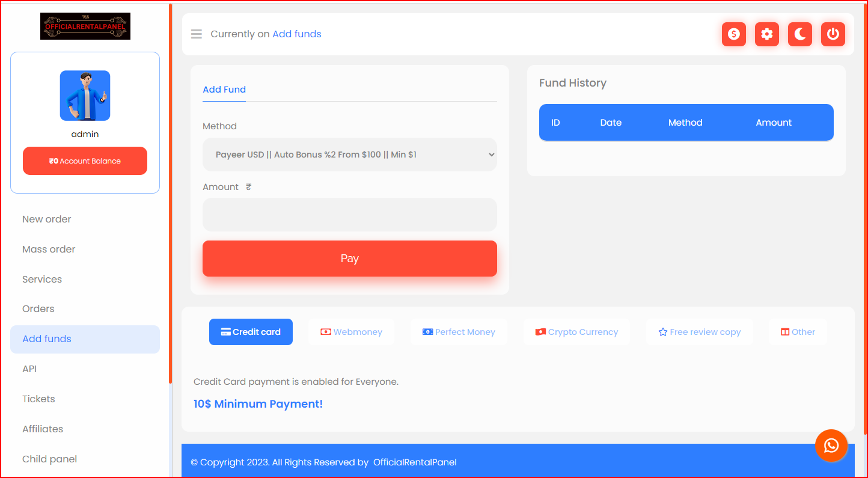Select the Free review copy tab

coord(699,332)
